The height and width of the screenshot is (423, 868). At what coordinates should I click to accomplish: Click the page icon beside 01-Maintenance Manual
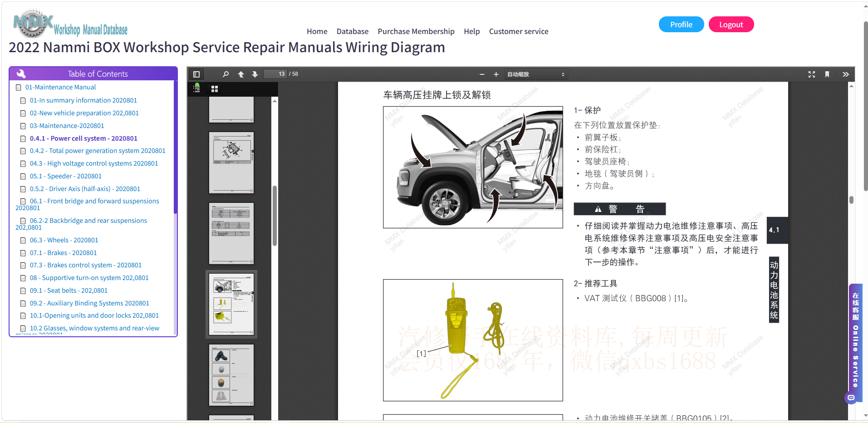tap(19, 87)
